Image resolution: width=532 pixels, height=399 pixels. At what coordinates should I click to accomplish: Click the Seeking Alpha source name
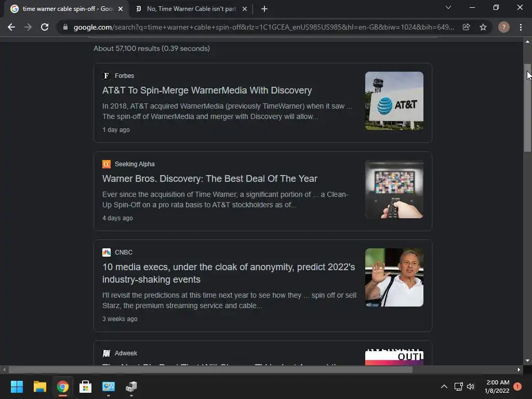[x=135, y=164]
